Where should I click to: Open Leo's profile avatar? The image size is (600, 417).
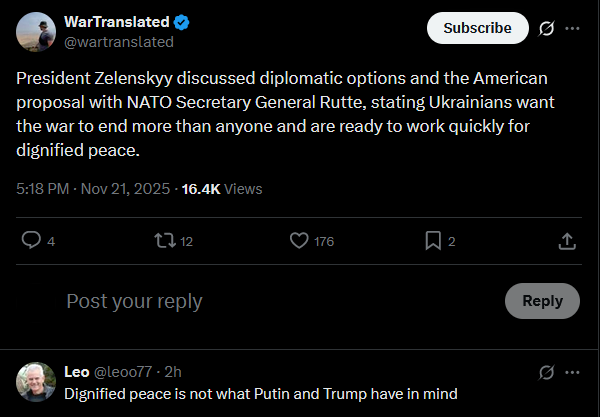pos(36,381)
